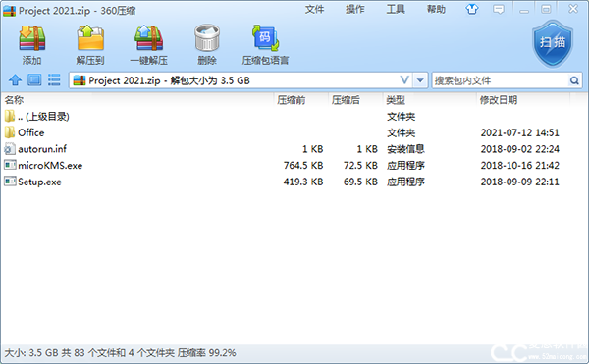589x364 pixels.
Task: Open the 压缩包语言 archive language icon
Action: point(265,38)
